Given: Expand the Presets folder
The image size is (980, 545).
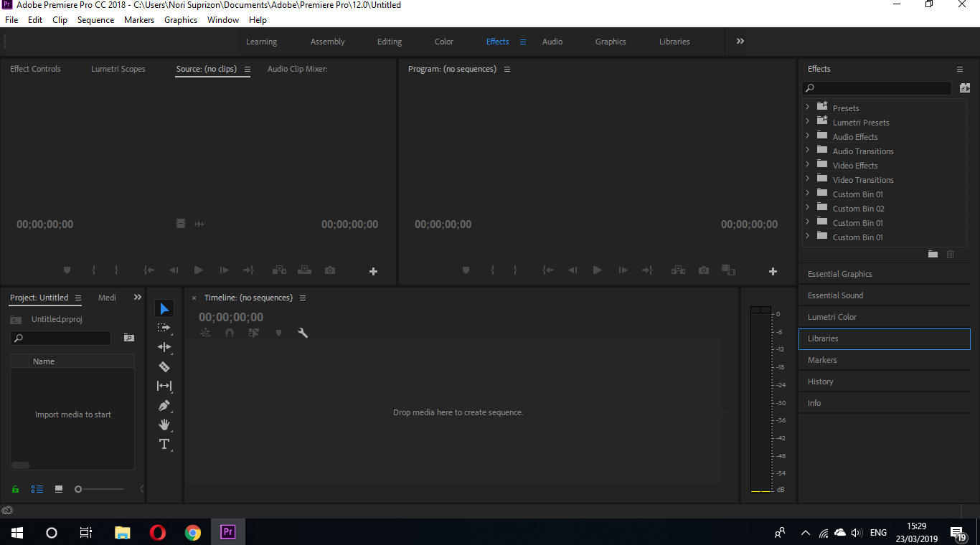Looking at the screenshot, I should (808, 107).
